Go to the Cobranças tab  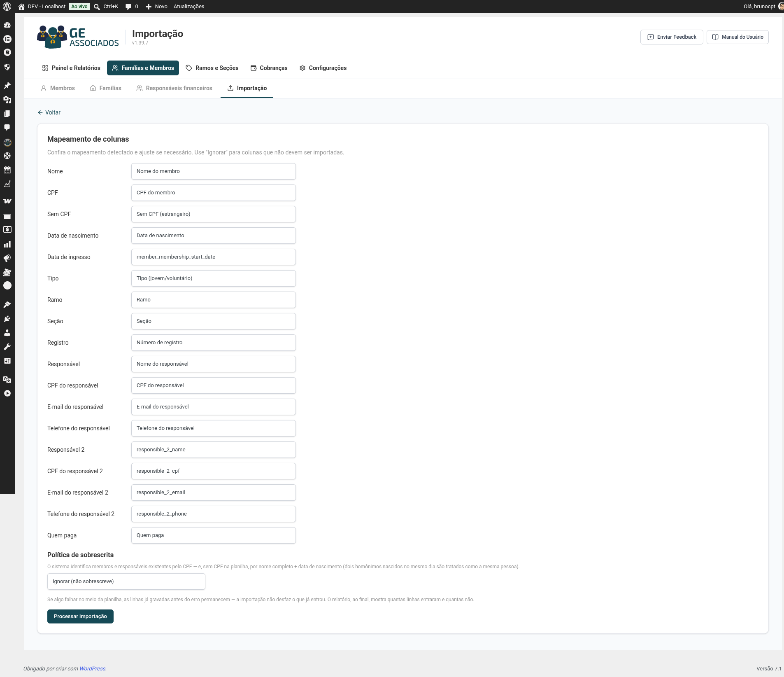269,68
